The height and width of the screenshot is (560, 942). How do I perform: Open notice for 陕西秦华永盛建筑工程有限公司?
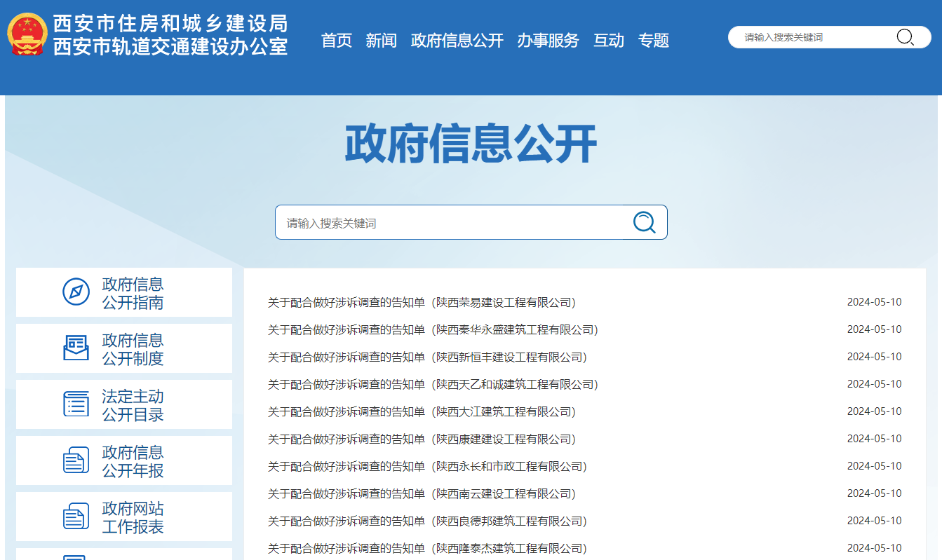coord(433,329)
